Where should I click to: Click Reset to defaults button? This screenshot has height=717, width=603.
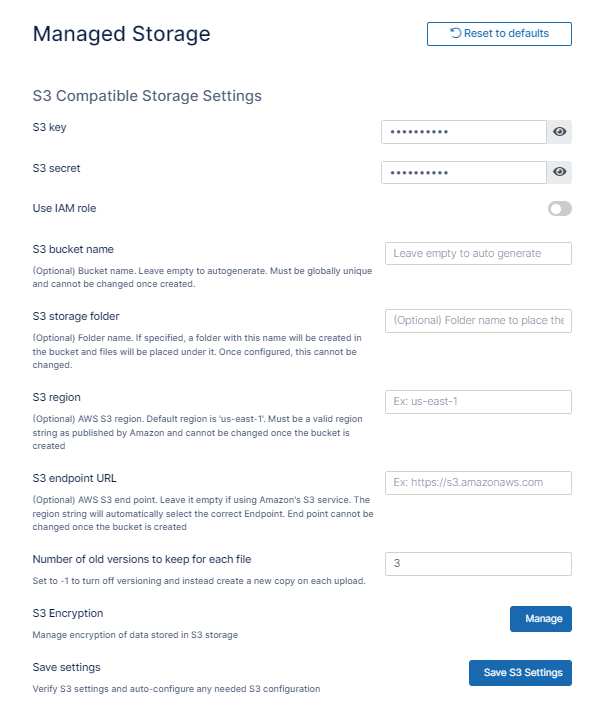coord(499,33)
